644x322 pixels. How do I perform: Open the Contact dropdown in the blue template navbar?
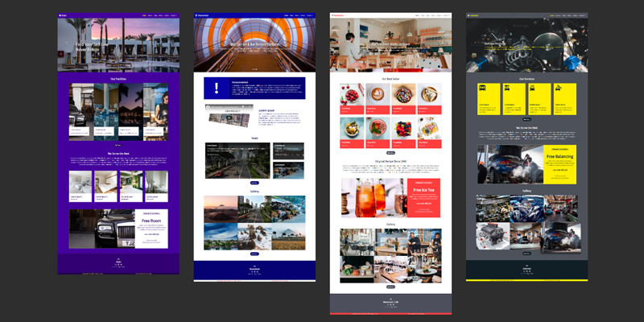tap(310, 15)
